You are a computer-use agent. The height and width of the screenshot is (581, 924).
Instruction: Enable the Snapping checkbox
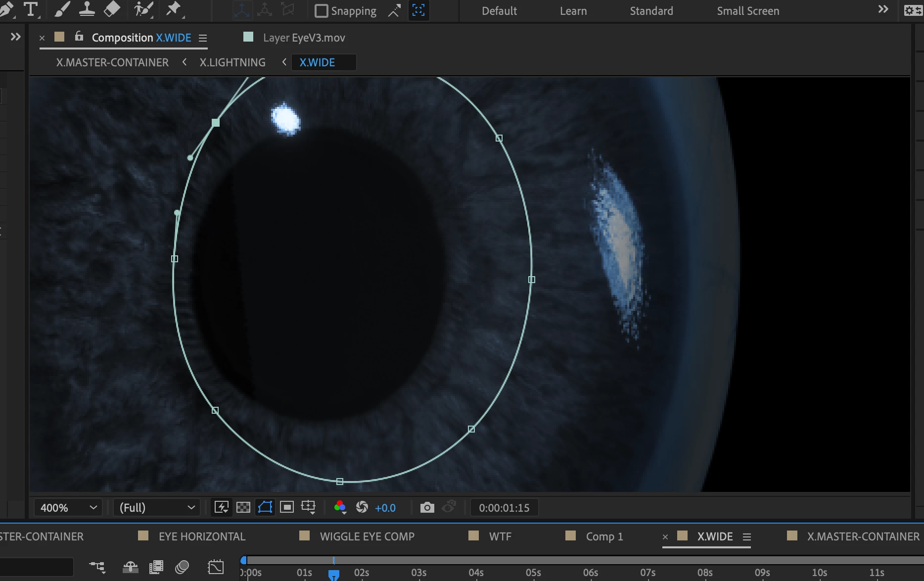(x=322, y=11)
